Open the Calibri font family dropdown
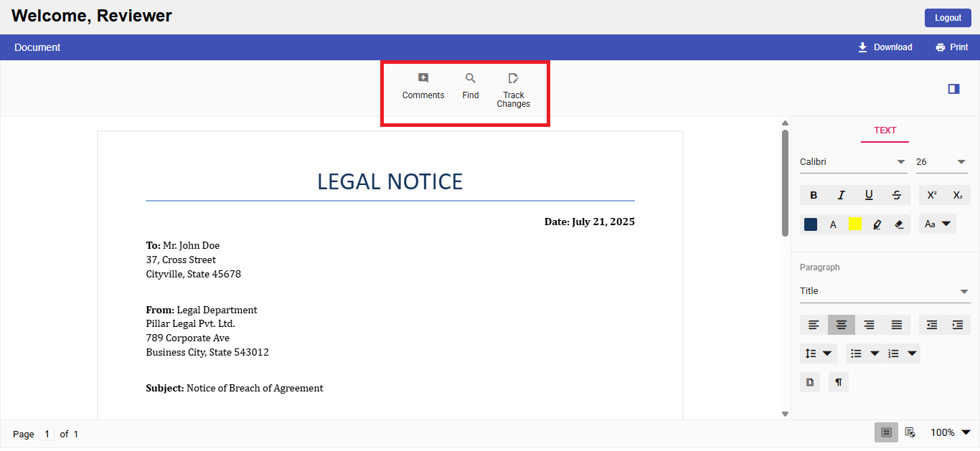The height and width of the screenshot is (451, 980). pos(853,161)
